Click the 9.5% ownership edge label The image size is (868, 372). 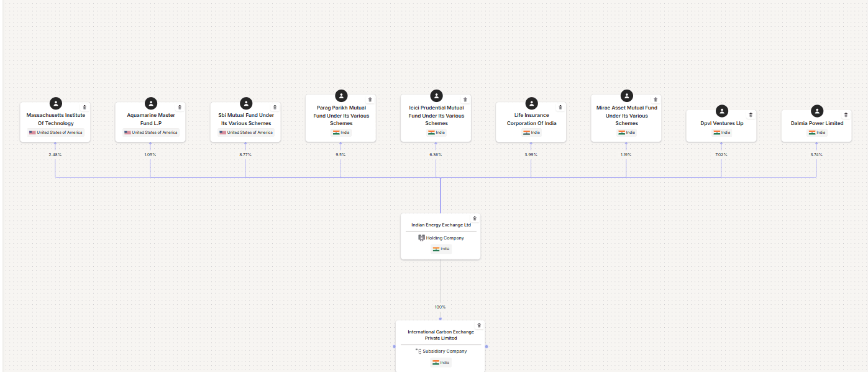[x=340, y=154]
